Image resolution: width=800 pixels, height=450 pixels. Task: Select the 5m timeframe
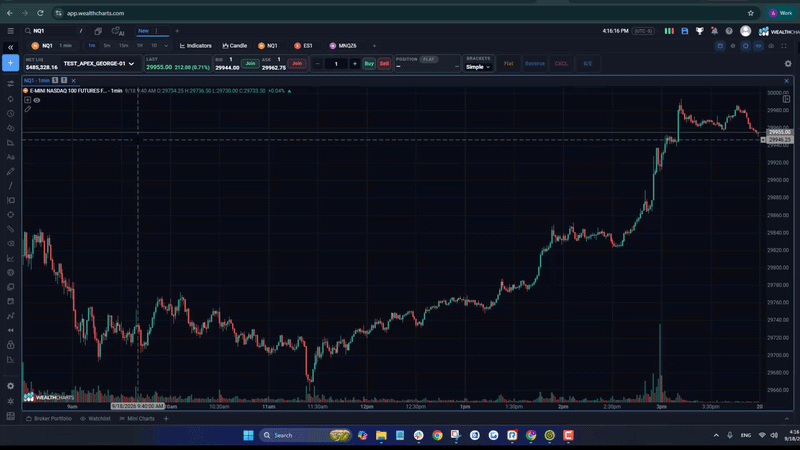(x=107, y=46)
